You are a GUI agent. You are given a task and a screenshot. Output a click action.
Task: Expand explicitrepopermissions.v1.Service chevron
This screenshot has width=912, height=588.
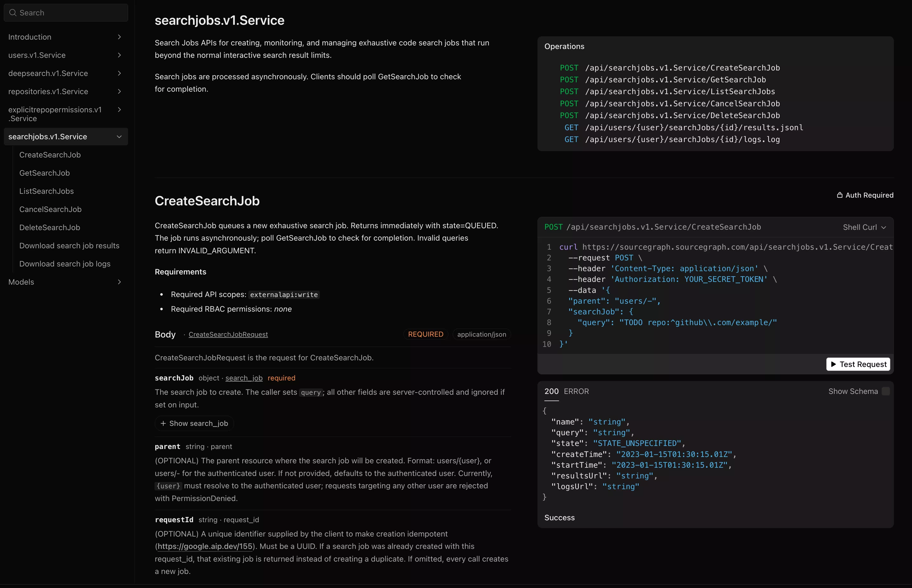tap(119, 110)
